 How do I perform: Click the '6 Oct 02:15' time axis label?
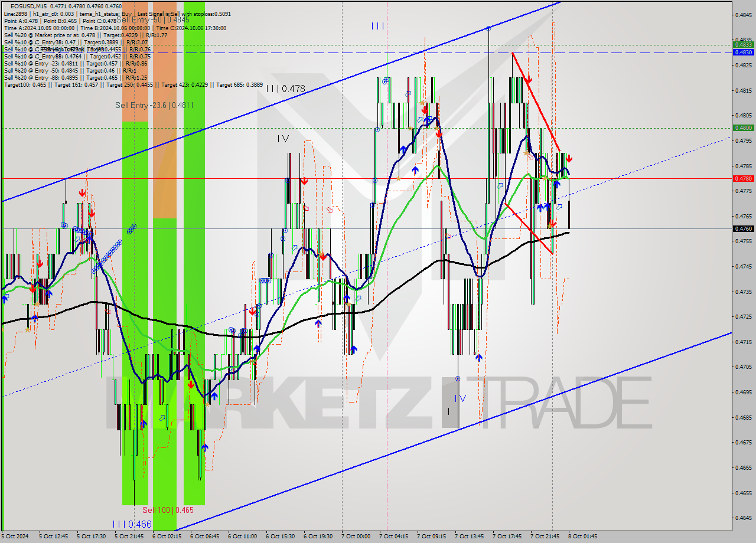(x=167, y=537)
